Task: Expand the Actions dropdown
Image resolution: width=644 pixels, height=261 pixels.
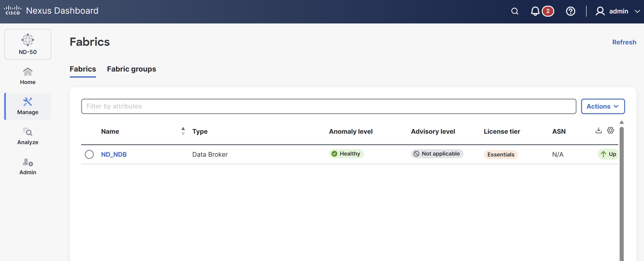Action: [603, 106]
